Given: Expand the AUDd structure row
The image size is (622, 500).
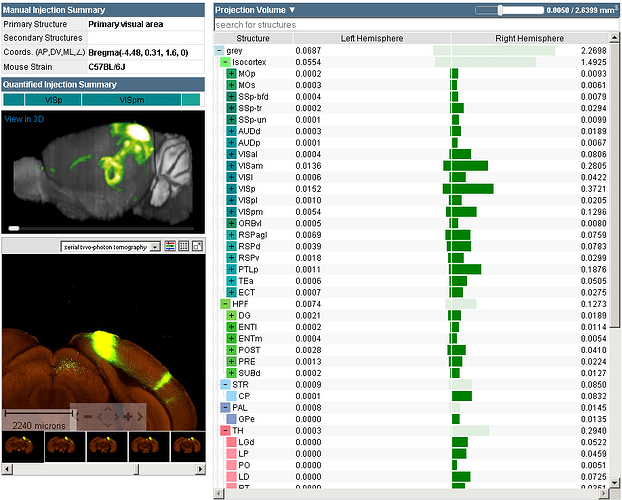Looking at the screenshot, I should [x=231, y=131].
